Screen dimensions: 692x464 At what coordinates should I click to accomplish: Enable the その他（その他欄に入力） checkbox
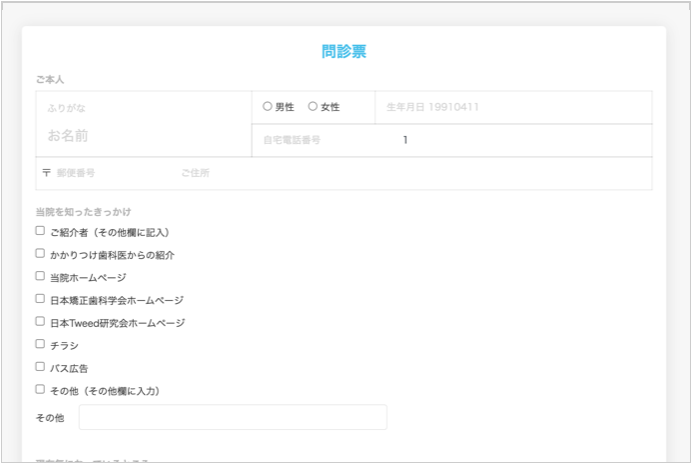tap(40, 390)
